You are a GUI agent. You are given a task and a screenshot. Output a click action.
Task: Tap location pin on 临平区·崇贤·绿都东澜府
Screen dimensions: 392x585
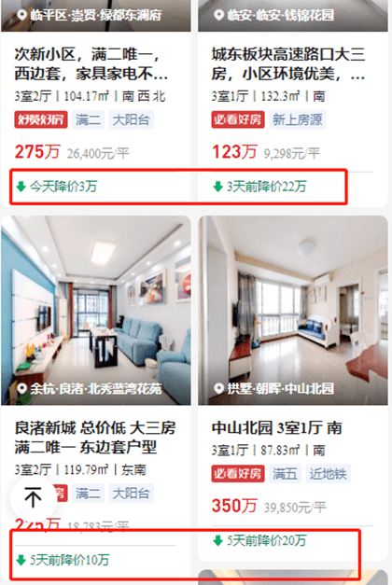pyautogui.click(x=22, y=15)
